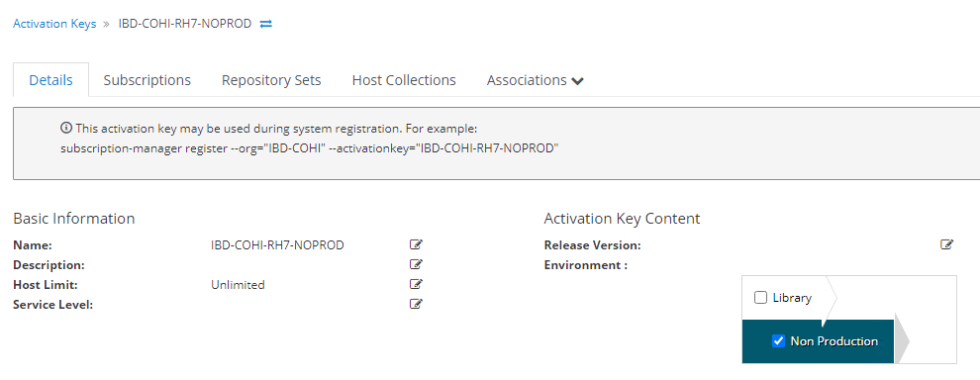This screenshot has width=980, height=380.
Task: Edit the Description pencil icon
Action: [x=416, y=264]
